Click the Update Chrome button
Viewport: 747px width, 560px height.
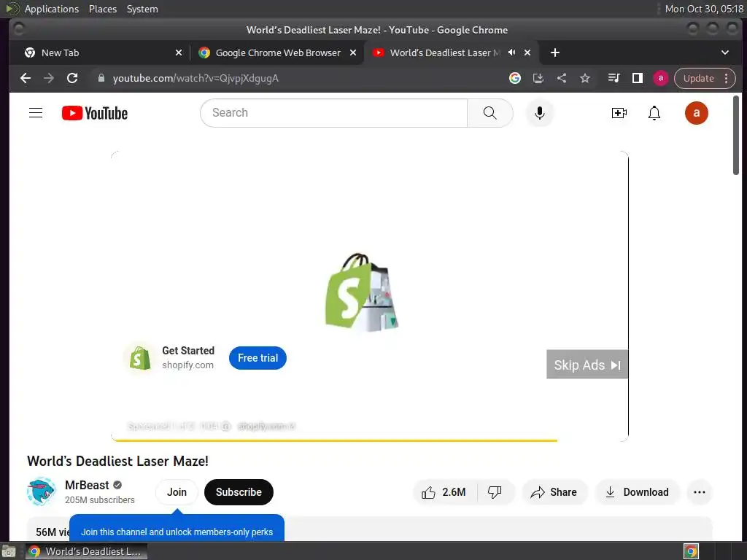[698, 78]
